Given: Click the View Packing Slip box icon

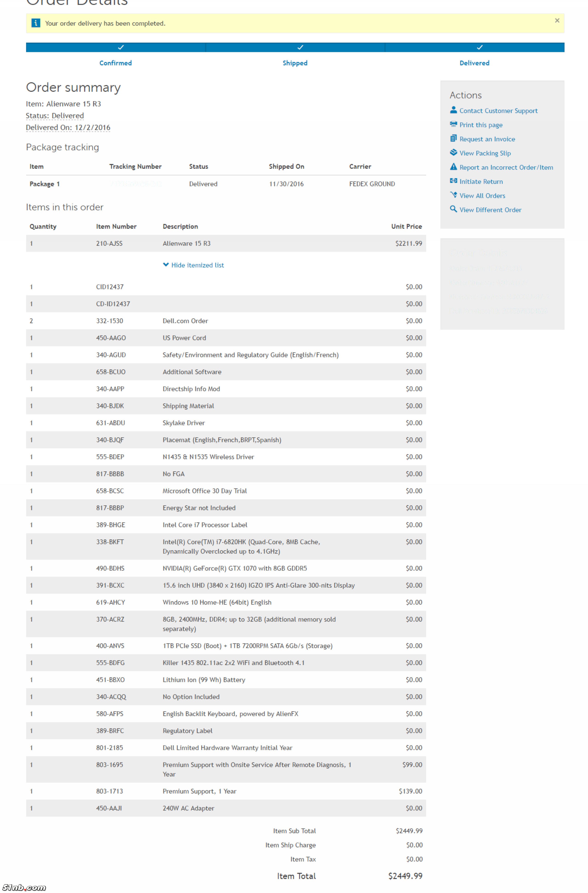Looking at the screenshot, I should tap(453, 152).
